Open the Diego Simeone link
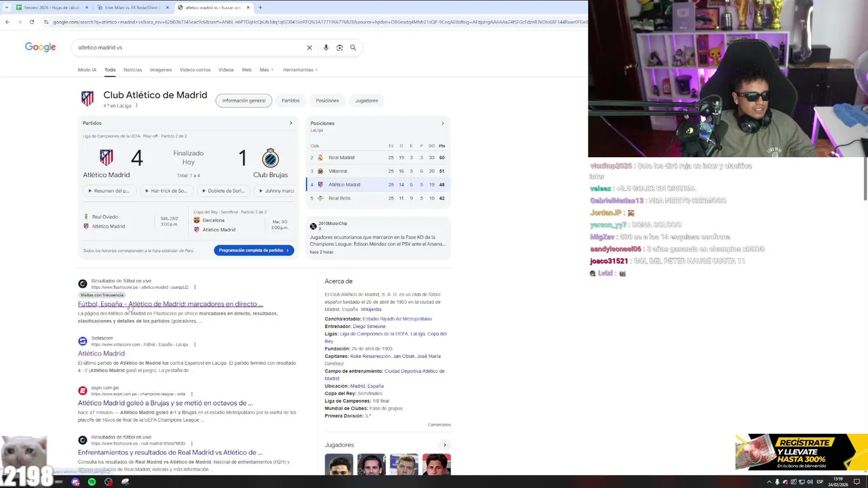868x488 pixels. (x=369, y=326)
